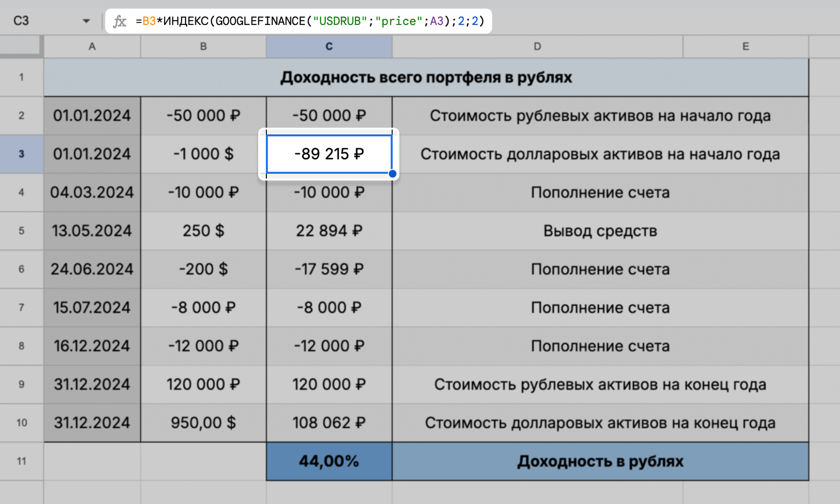Open the name box dropdown arrow
This screenshot has width=840, height=504.
[85, 21]
